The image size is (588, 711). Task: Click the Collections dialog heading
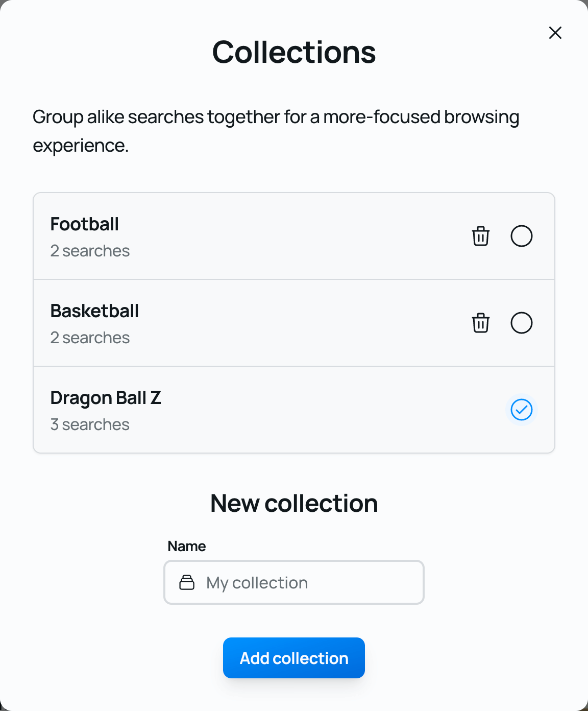click(294, 52)
